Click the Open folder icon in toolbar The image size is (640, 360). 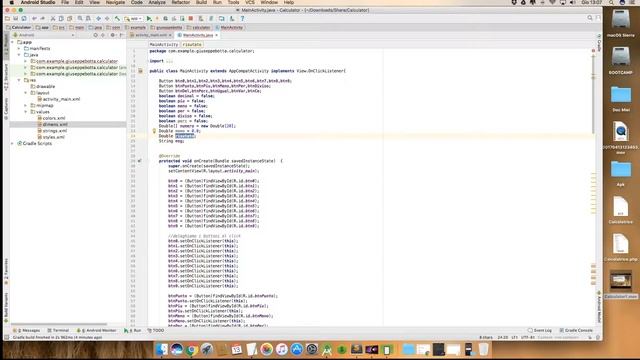[7, 18]
